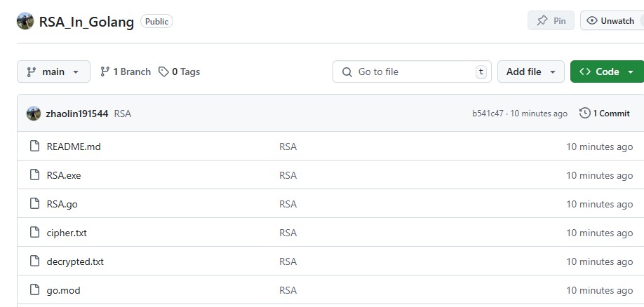Open the zhaolin191544 profile link
Screen dimensions: 644x307
(x=76, y=113)
